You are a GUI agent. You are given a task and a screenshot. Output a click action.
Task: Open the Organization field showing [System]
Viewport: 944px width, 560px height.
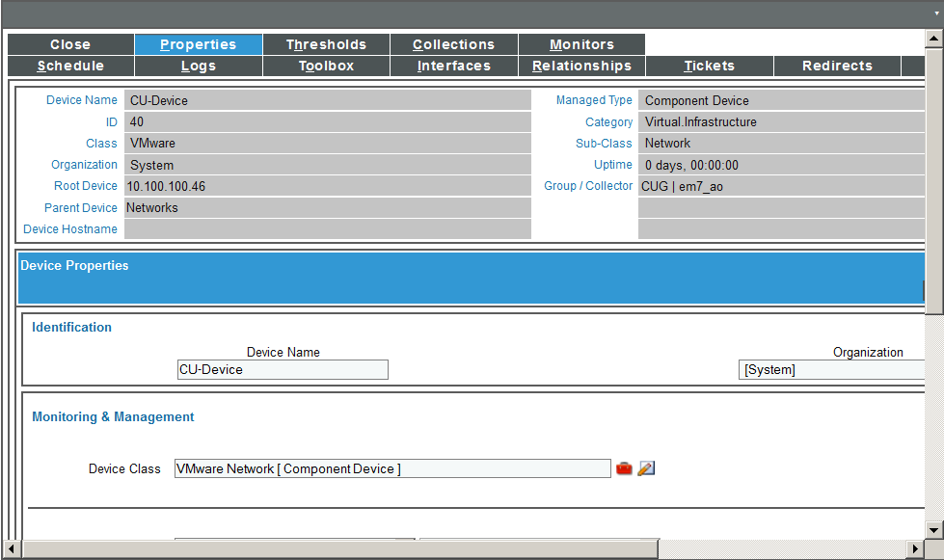click(x=831, y=370)
